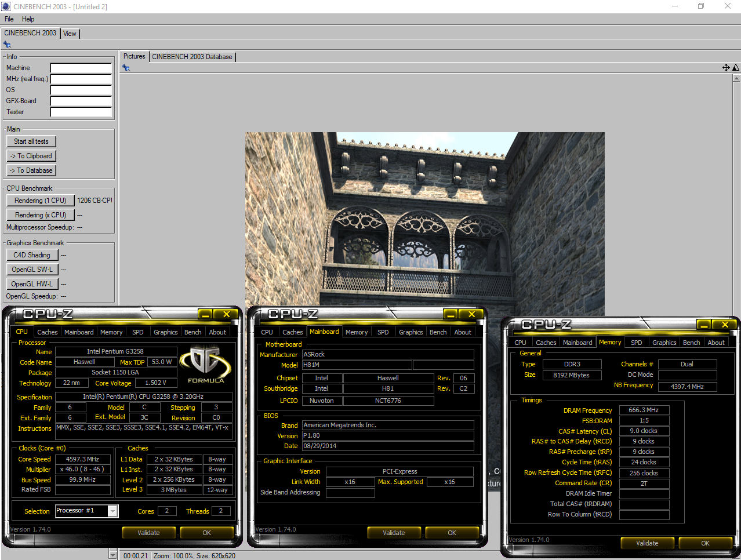Click the 256 clocks tRFC value
Viewport: 741px width, 560px height.
pyautogui.click(x=644, y=473)
